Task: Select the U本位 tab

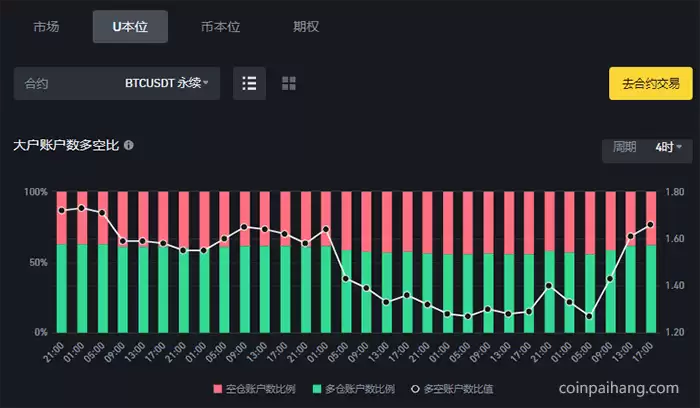Action: 130,27
